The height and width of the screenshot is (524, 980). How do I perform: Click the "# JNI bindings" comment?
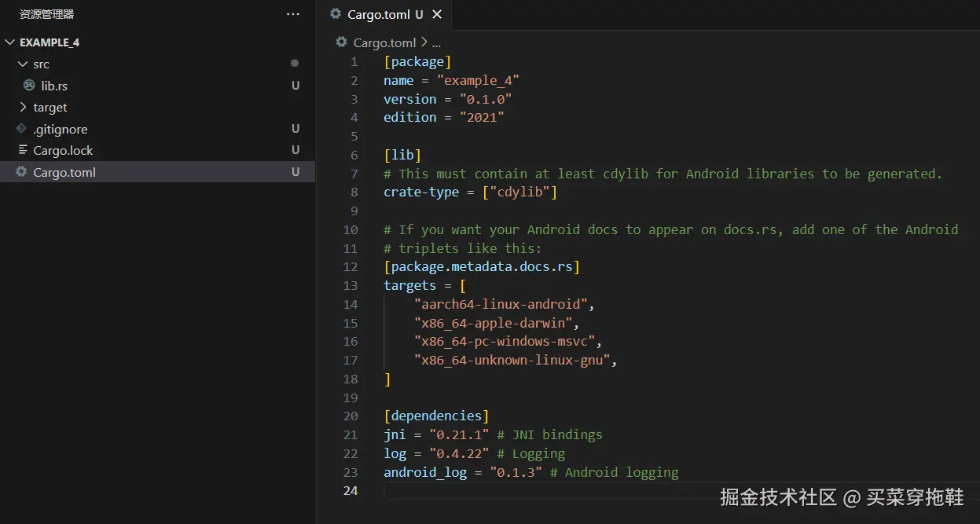(x=549, y=435)
